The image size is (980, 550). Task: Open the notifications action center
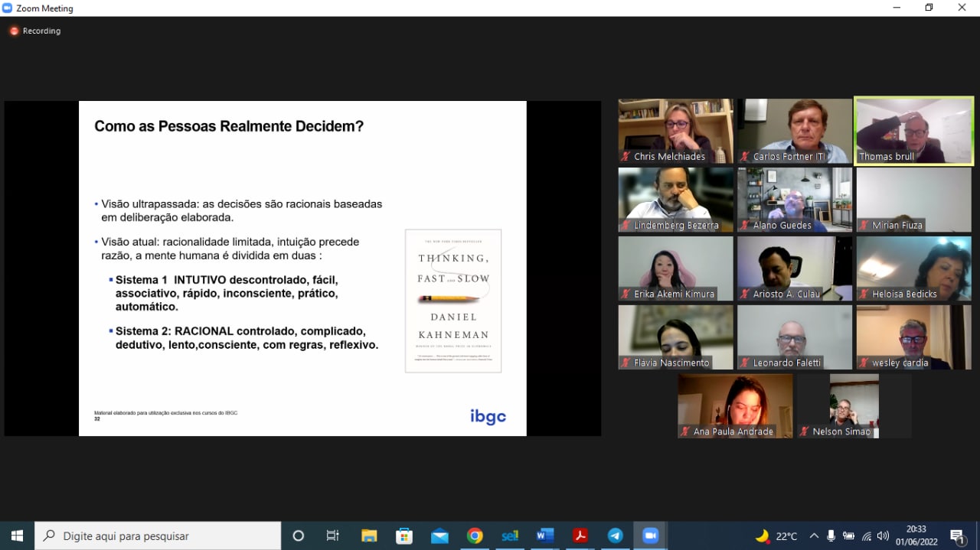pyautogui.click(x=957, y=535)
